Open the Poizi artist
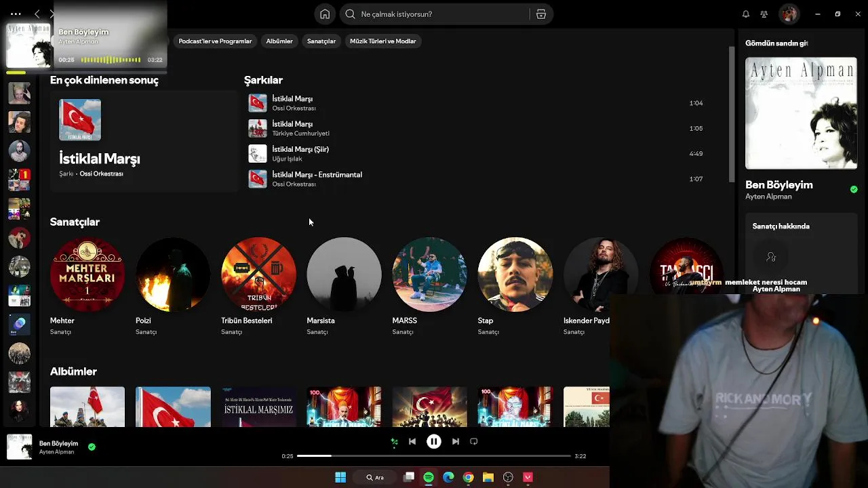This screenshot has width=868, height=488. tap(173, 287)
